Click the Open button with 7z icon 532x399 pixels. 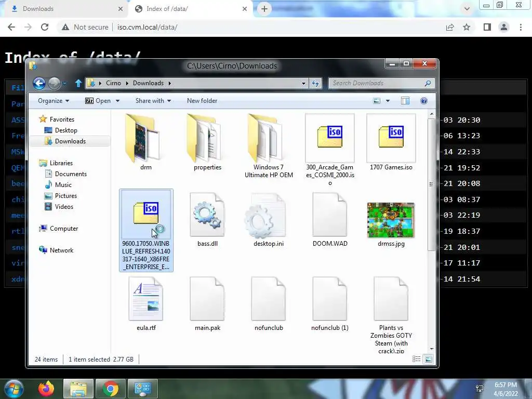click(x=98, y=101)
